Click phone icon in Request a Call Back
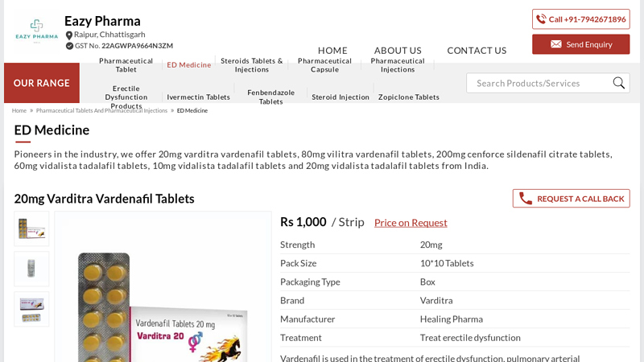The image size is (644, 362). (526, 199)
